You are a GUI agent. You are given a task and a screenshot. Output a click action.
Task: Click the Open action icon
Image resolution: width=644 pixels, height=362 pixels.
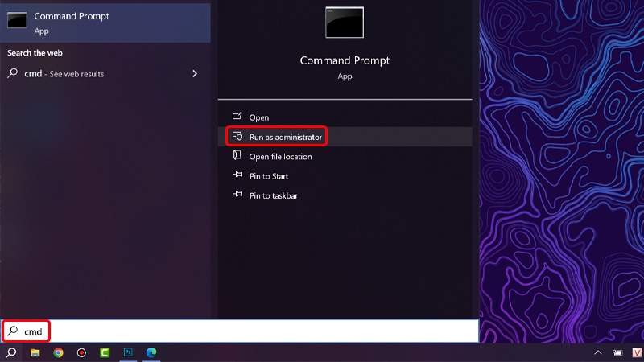[237, 117]
